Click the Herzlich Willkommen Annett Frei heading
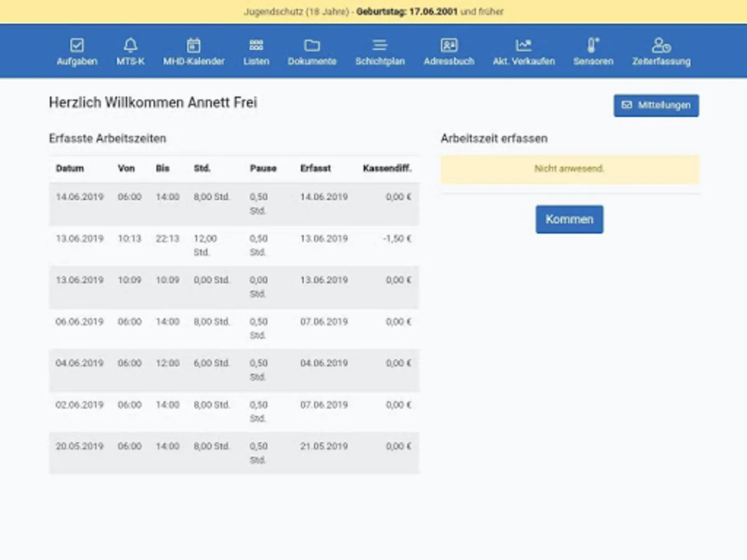The image size is (747, 560). (x=153, y=103)
